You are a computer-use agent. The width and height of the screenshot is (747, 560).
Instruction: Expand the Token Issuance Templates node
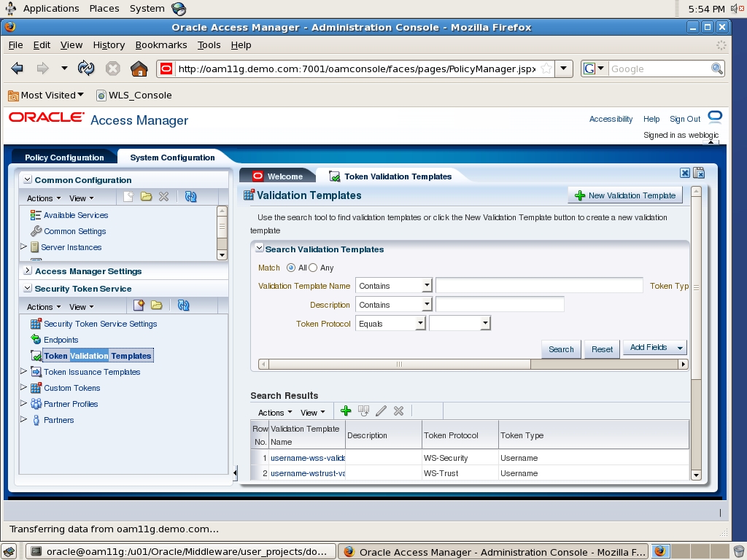[x=23, y=371]
